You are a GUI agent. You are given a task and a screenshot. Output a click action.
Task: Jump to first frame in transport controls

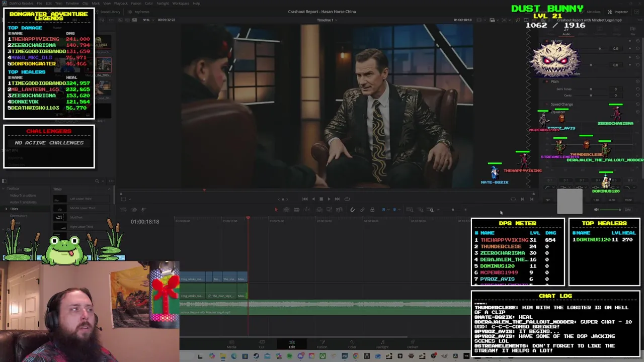coord(305,199)
